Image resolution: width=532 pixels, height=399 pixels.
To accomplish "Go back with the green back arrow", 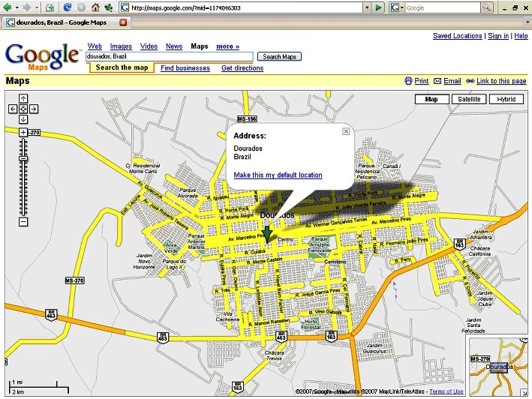I will pos(7,7).
